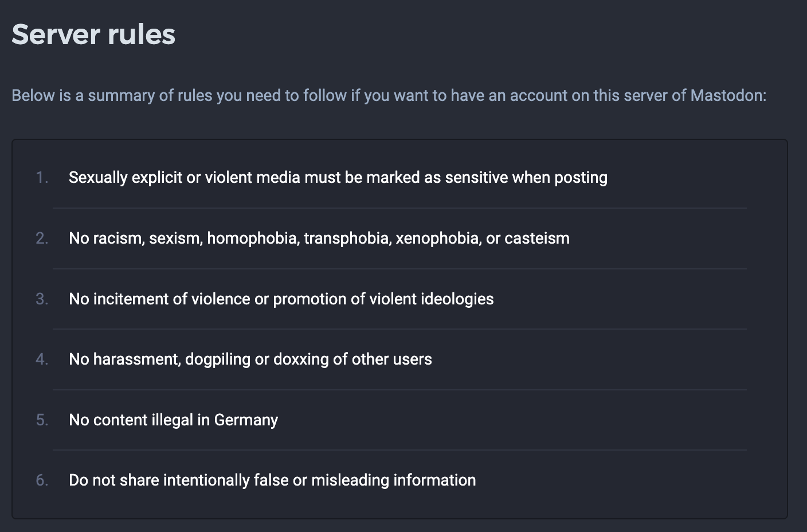Select the sexually explicit media rule text
Screen dimensions: 807x532
pyautogui.click(x=338, y=178)
